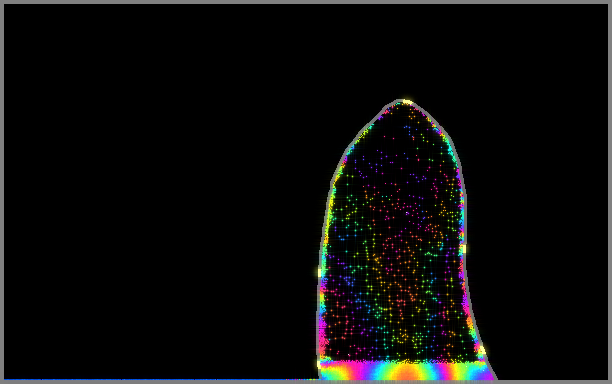The height and width of the screenshot is (384, 612).
Task: Select the yellow marker on the outline's right edge
Action: [463, 249]
